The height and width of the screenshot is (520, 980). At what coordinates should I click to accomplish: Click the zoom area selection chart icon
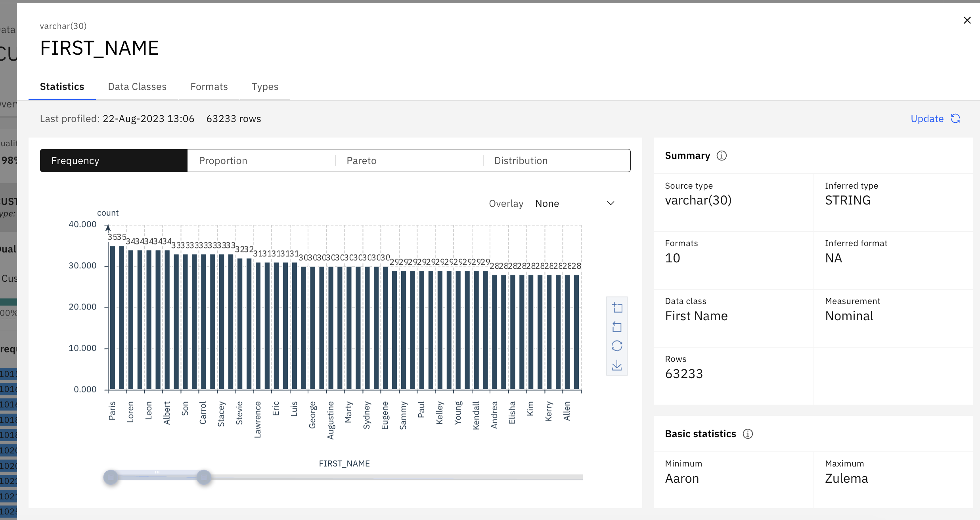[617, 308]
